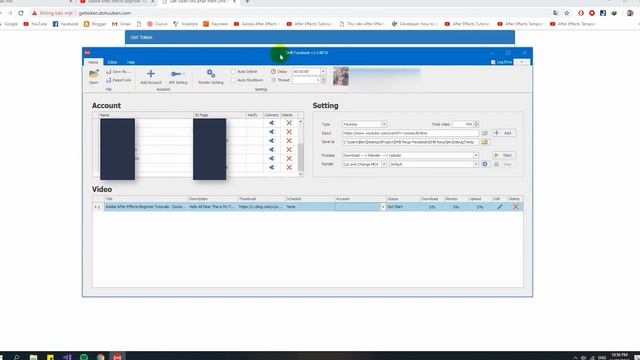Open Visual Studio from the taskbar
This screenshot has width=640, height=360.
[x=67, y=357]
